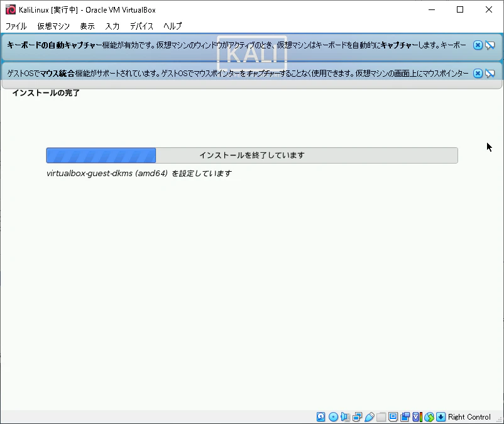The image size is (504, 424).
Task: Open the 表示 menu
Action: tap(87, 26)
